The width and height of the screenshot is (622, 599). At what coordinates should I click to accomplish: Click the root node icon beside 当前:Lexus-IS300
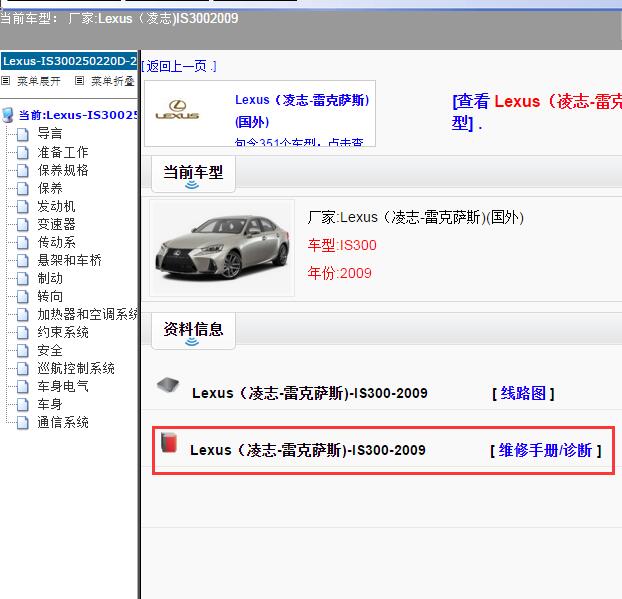[x=8, y=115]
